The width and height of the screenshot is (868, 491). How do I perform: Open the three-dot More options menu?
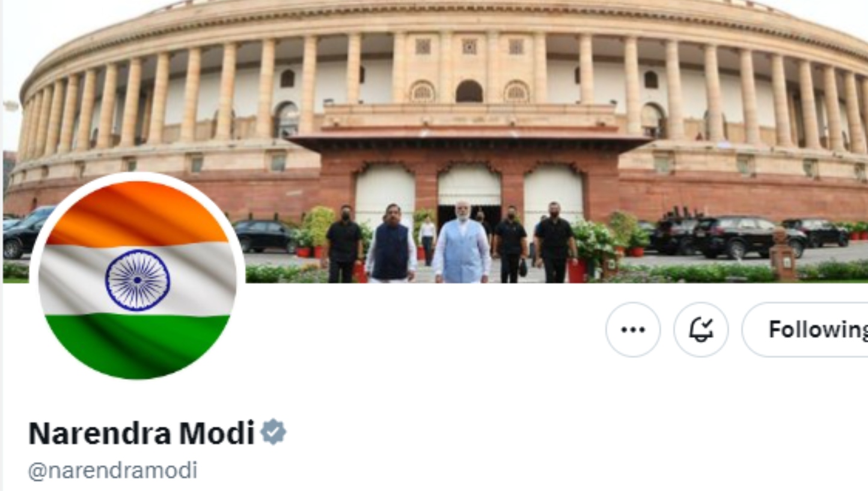click(633, 330)
